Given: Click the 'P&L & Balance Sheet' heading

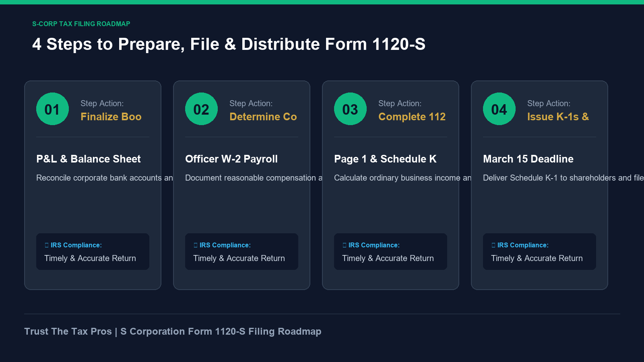Looking at the screenshot, I should pos(89,159).
